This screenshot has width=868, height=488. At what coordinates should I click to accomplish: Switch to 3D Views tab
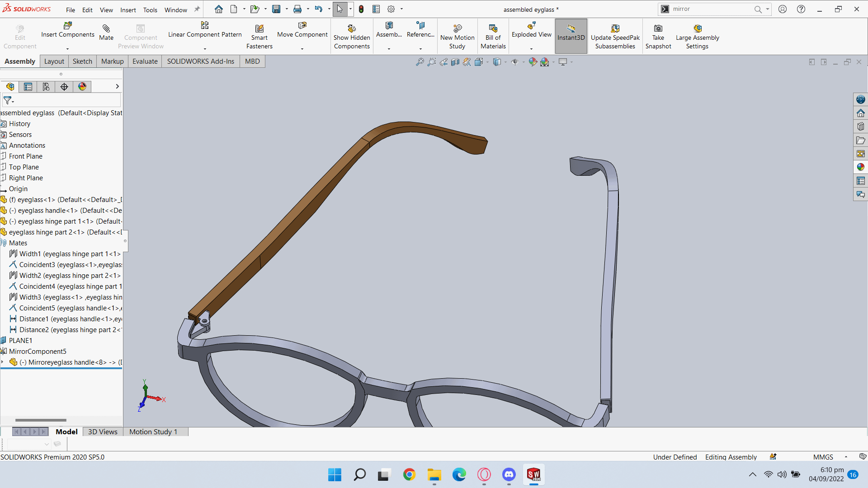point(103,432)
